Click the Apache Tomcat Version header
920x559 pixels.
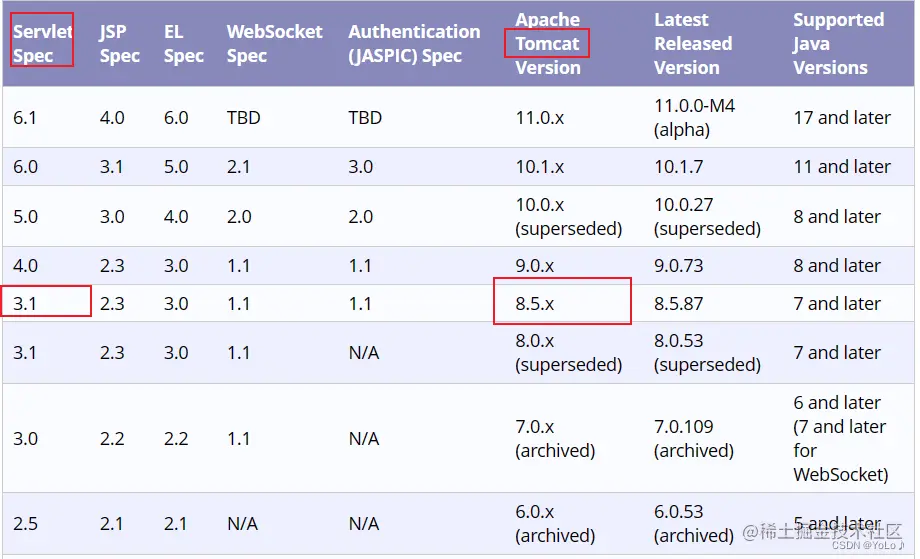(x=548, y=43)
